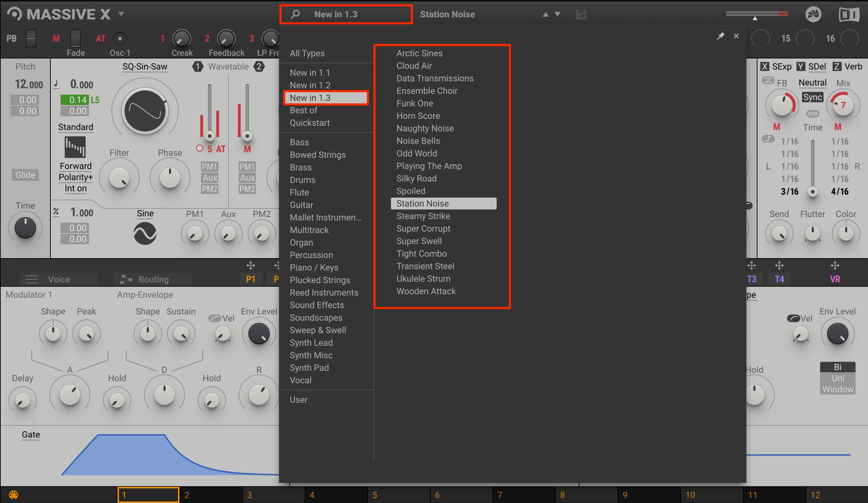868x503 pixels.
Task: Open the Routing page
Action: [x=153, y=279]
